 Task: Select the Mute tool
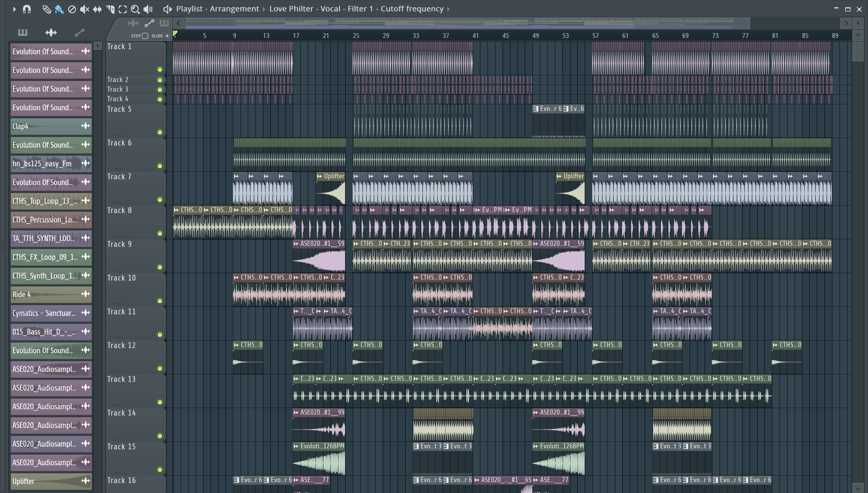[85, 9]
